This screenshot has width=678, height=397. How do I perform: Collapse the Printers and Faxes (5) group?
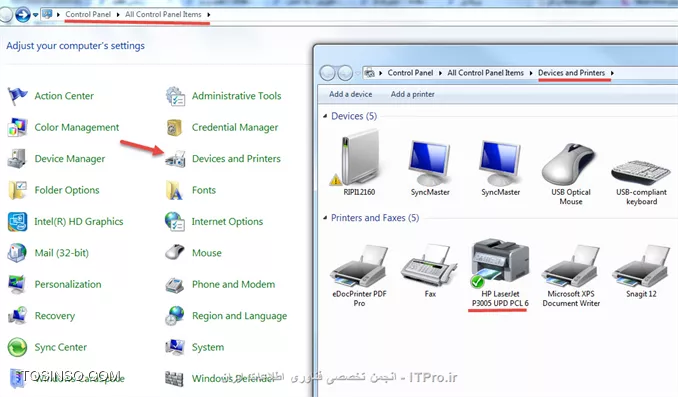point(325,218)
